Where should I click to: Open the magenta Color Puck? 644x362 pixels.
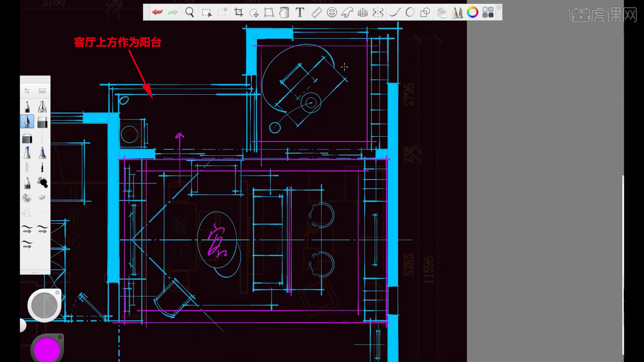pyautogui.click(x=47, y=349)
